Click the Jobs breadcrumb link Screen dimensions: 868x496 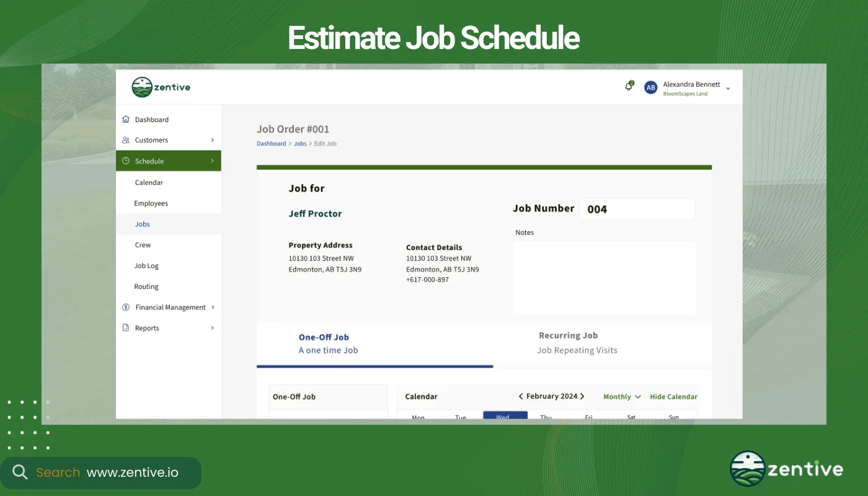[300, 143]
